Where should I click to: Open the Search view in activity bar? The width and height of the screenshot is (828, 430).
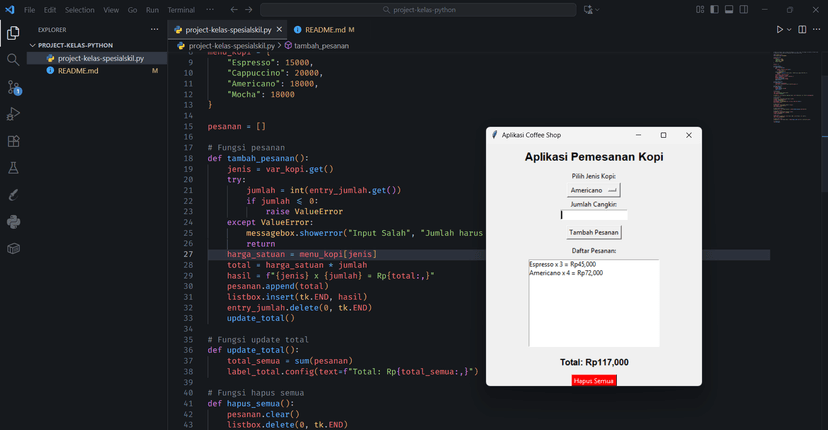pos(13,60)
